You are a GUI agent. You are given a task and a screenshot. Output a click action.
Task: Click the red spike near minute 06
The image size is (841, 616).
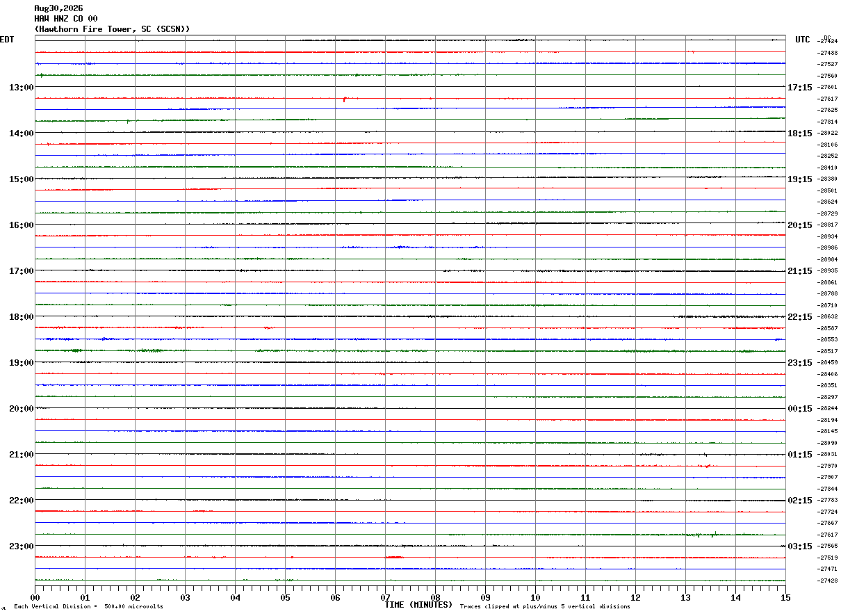345,99
